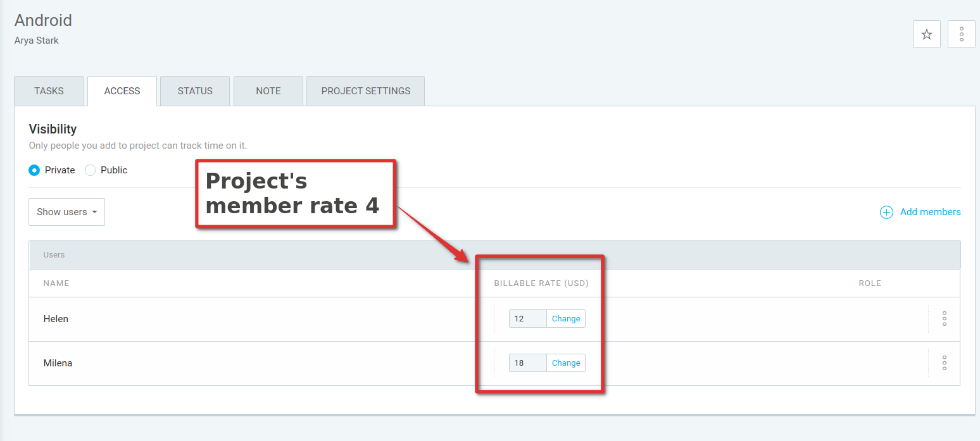Screen dimensions: 980x441
Task: Select the Helen member name
Action: click(x=56, y=319)
